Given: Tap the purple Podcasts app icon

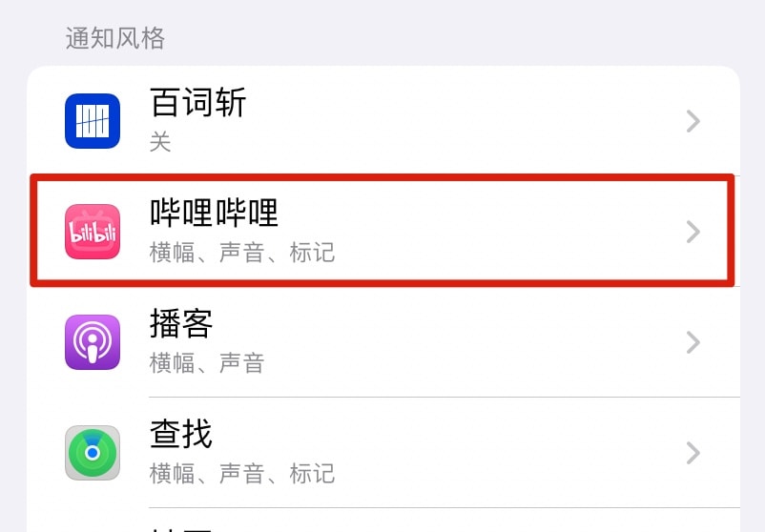Looking at the screenshot, I should coord(93,342).
